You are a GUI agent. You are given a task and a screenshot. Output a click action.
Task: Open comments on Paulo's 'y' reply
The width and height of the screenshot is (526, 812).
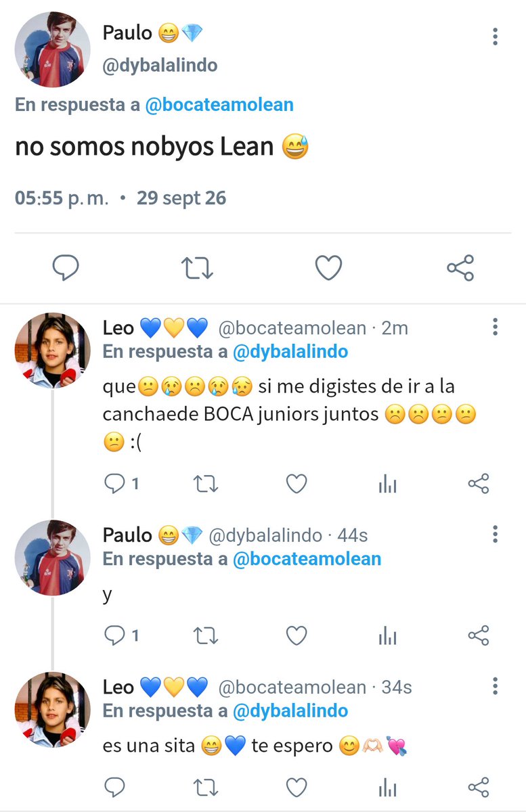121,635
